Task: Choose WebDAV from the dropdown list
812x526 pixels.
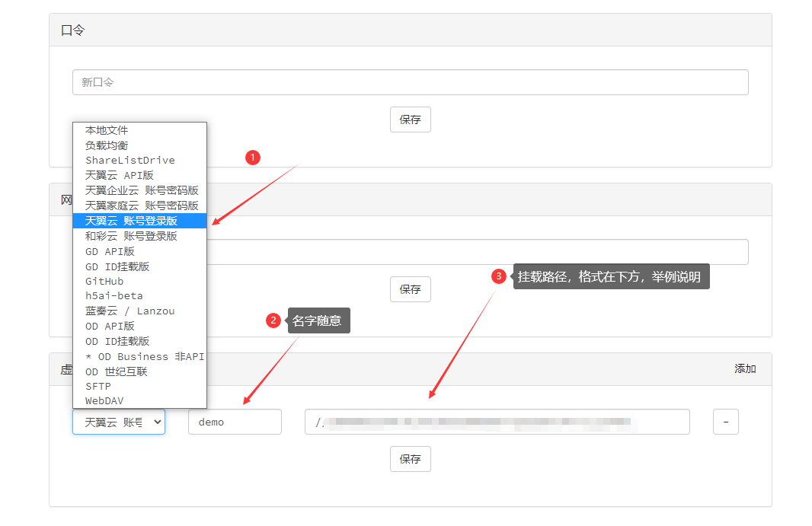Action: coord(140,400)
